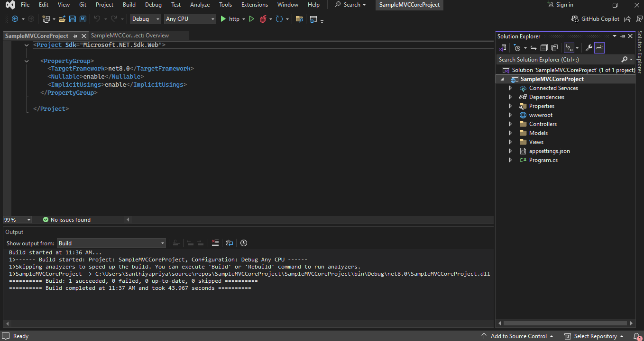This screenshot has height=341, width=644.
Task: Start Without Debugging using the hollow play icon
Action: pyautogui.click(x=251, y=19)
